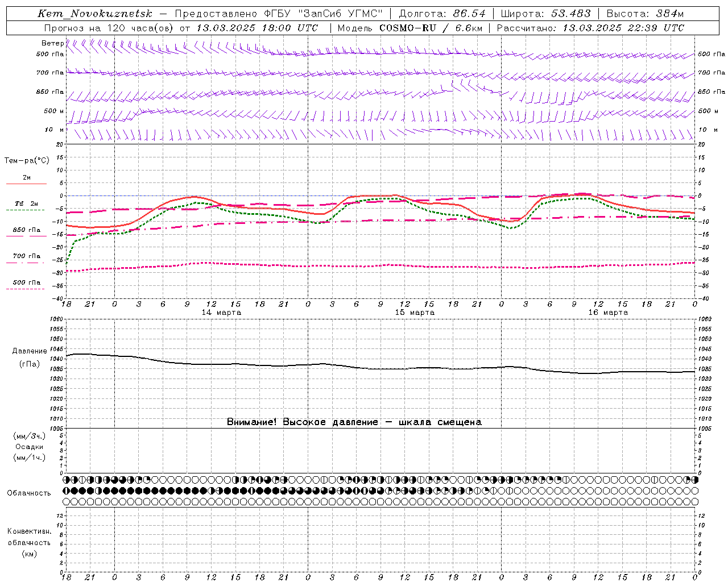This screenshot has width=728, height=582.
Task: Click the computed time Рассчитано: 13.03.2025 22:39 UTC
Action: pyautogui.click(x=590, y=28)
